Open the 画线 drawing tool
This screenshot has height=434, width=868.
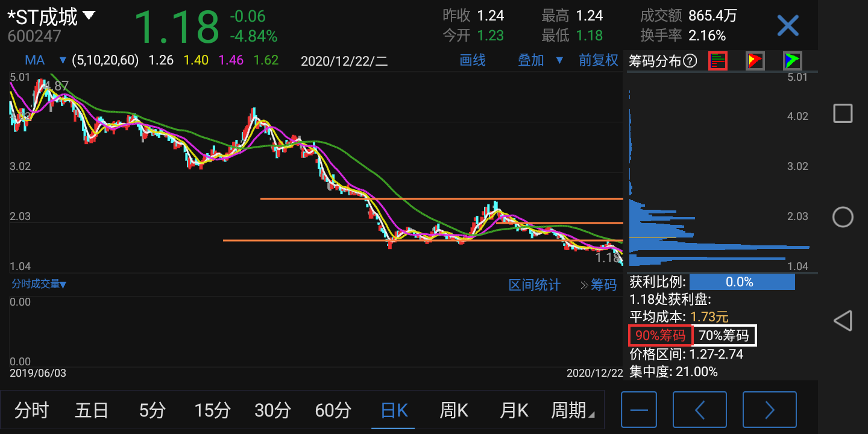click(x=473, y=60)
